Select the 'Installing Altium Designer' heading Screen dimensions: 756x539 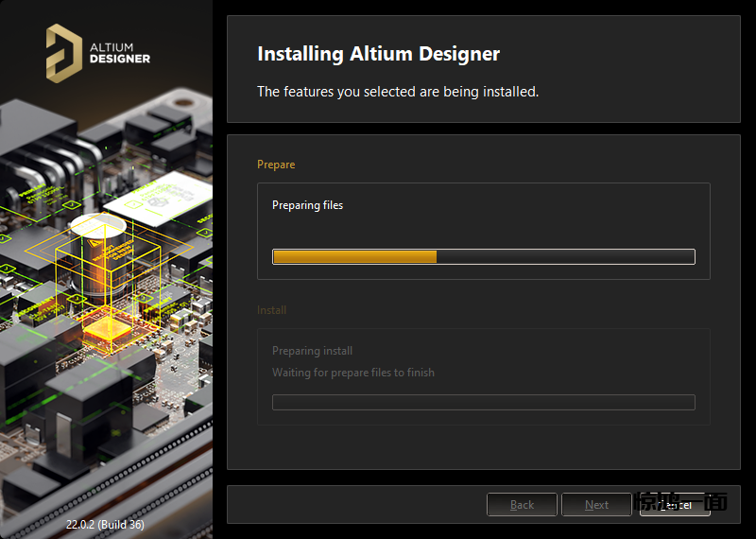[x=378, y=54]
